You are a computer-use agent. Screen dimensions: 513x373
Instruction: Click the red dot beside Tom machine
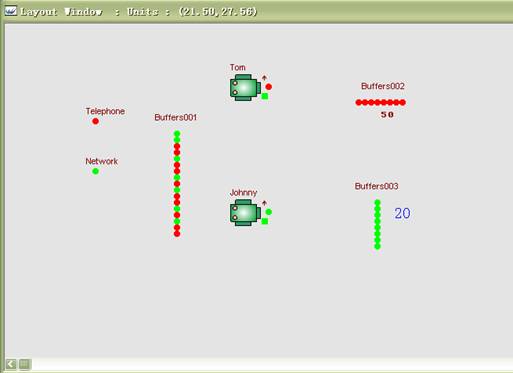269,87
